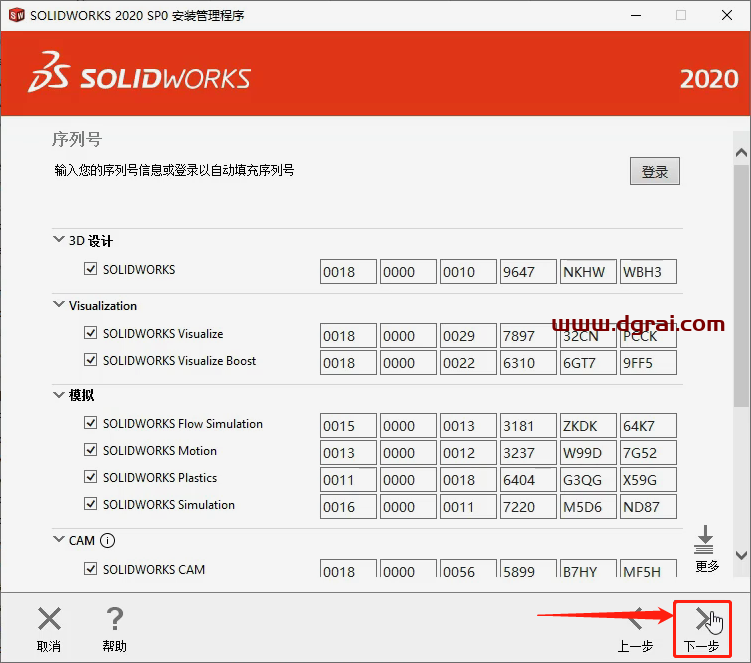The image size is (751, 663).
Task: Click the Cancel (取消) X icon
Action: (49, 618)
